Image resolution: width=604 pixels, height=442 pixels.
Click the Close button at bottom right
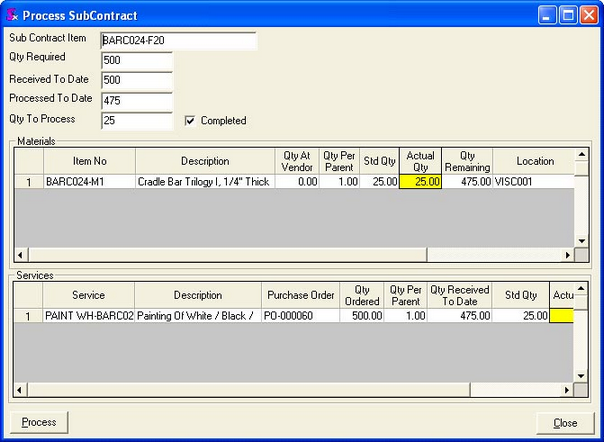[x=565, y=422]
